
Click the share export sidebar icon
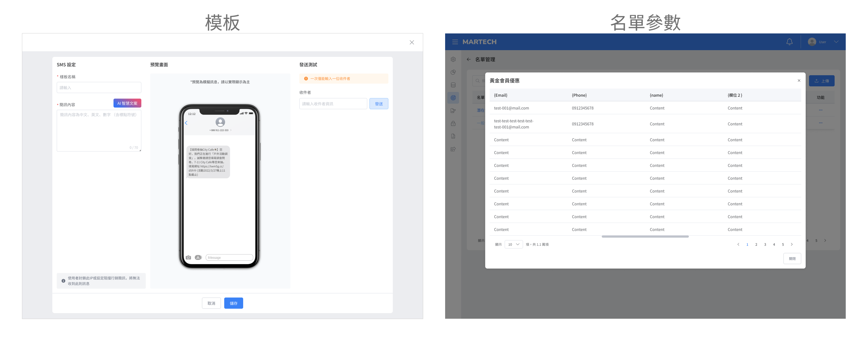(453, 149)
